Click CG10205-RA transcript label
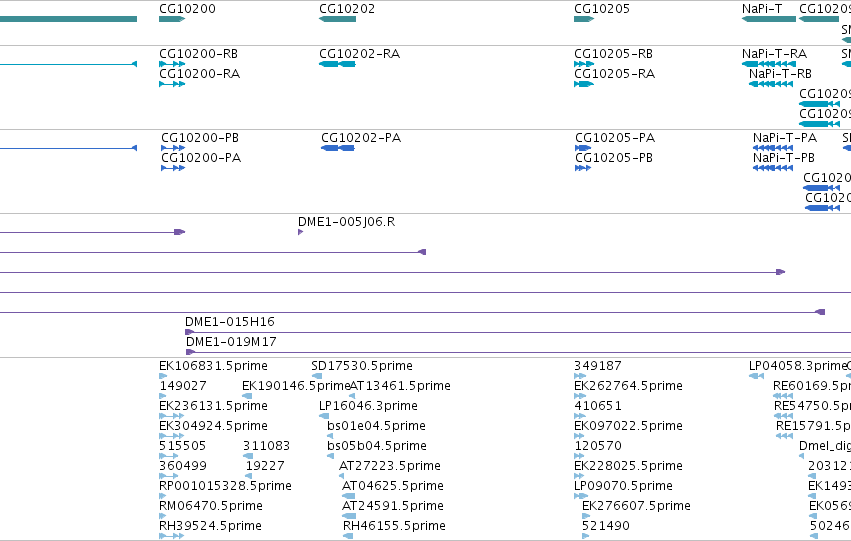 (614, 74)
